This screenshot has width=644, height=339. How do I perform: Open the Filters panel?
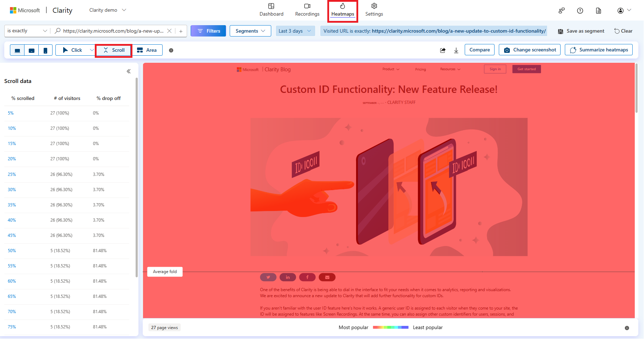click(x=208, y=31)
